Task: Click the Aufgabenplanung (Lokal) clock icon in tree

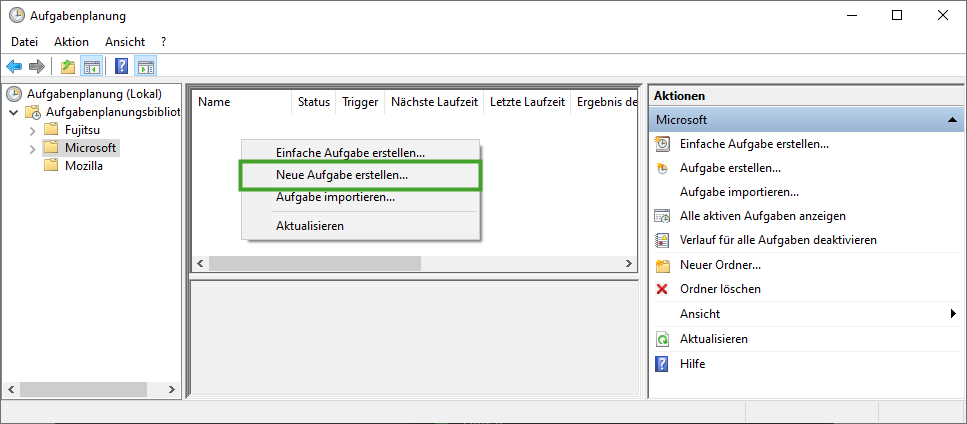Action: click(x=13, y=94)
